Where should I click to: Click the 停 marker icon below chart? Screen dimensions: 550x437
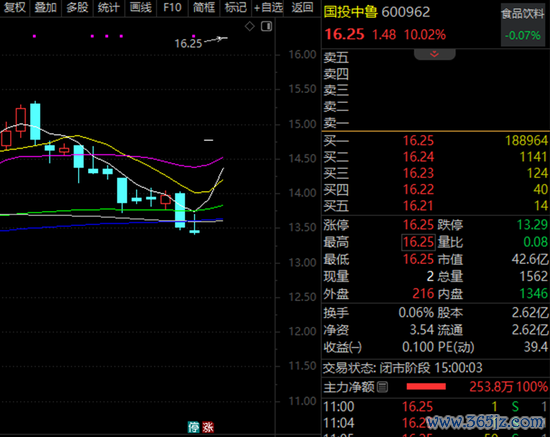[x=194, y=427]
